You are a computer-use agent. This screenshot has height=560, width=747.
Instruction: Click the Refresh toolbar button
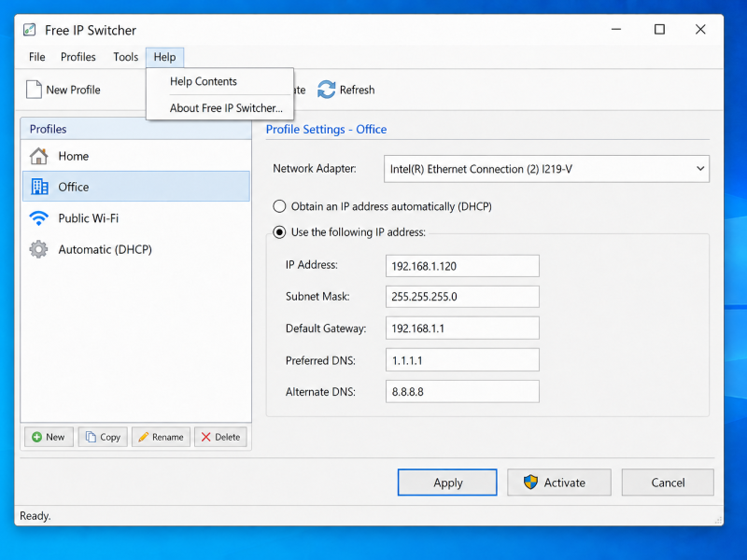click(x=345, y=90)
